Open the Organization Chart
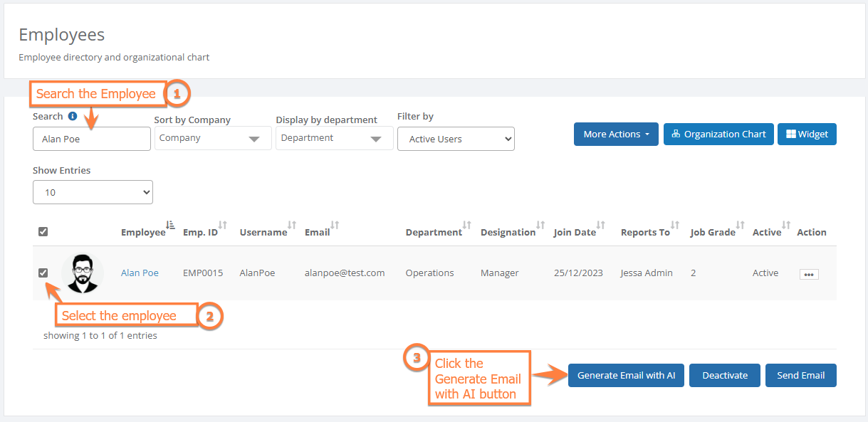This screenshot has width=868, height=422. coord(718,134)
